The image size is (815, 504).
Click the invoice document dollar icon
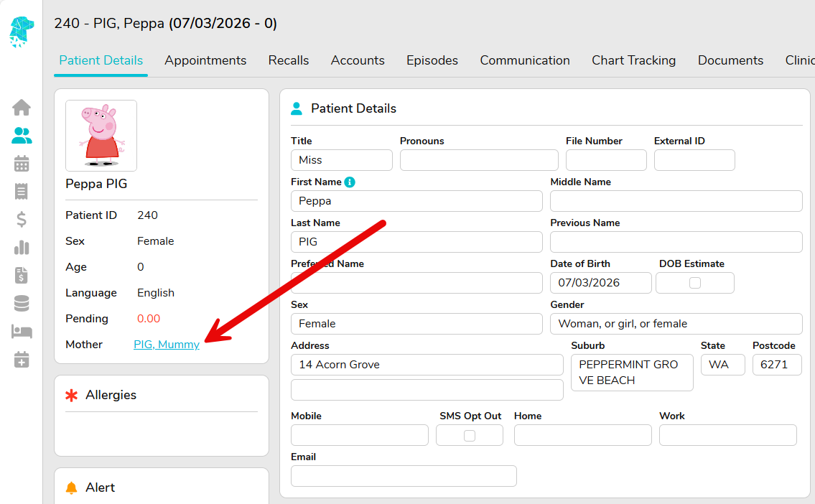tap(22, 275)
